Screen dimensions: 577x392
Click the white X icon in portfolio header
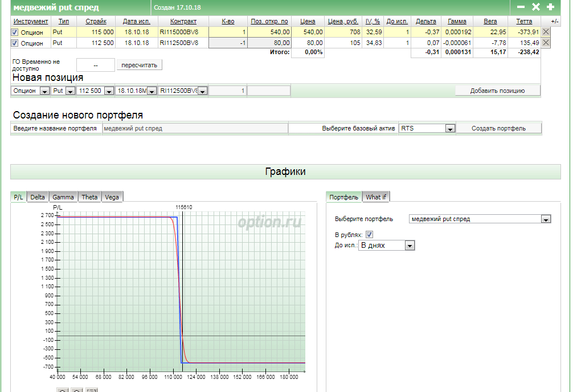tap(535, 7)
